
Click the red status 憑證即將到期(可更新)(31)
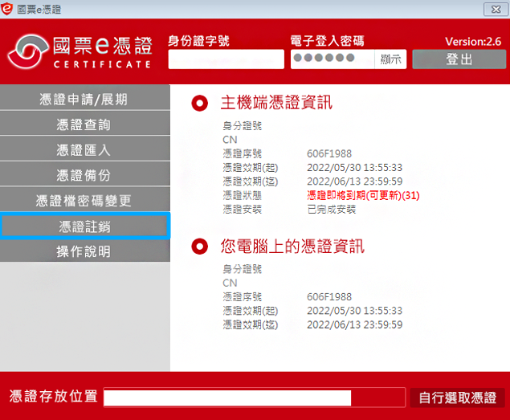click(x=363, y=195)
